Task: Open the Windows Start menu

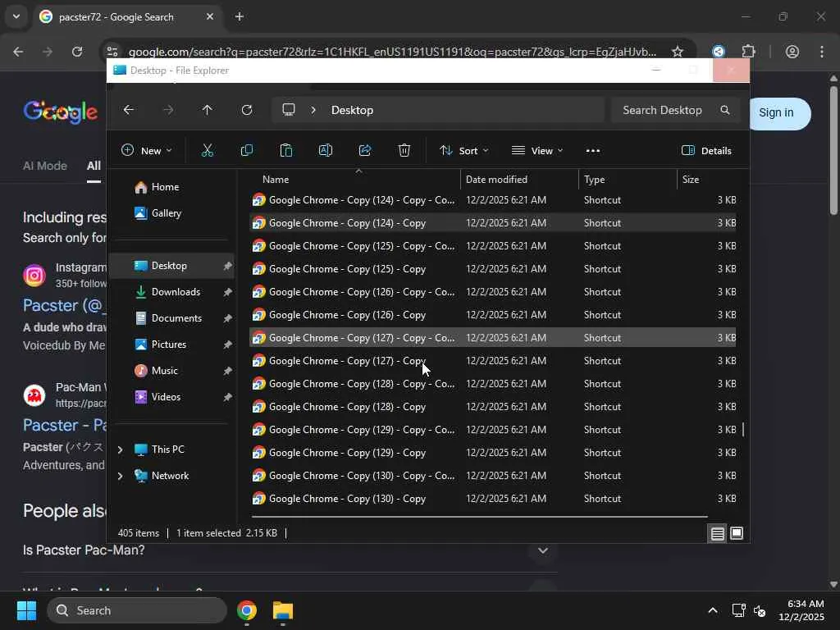Action: coord(26,610)
